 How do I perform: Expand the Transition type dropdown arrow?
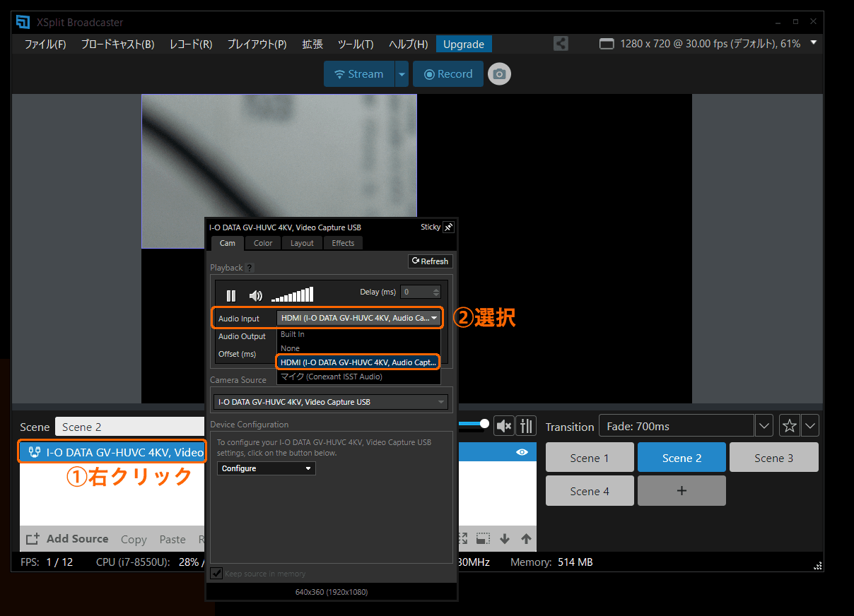764,426
